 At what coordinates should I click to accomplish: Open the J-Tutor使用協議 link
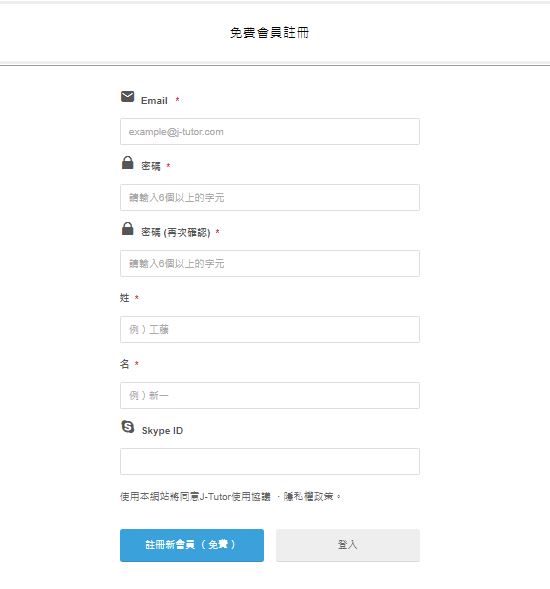[235, 497]
